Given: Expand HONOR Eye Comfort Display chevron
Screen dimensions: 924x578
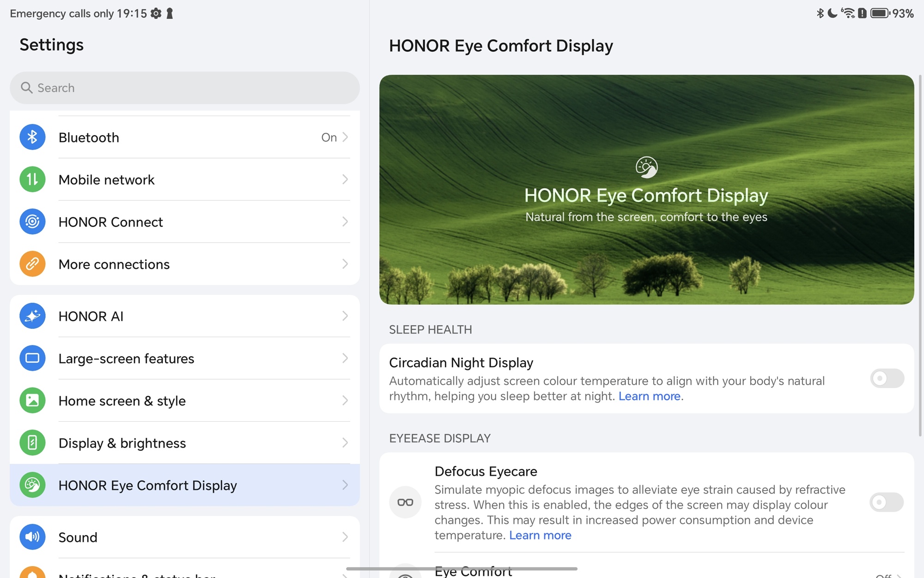Looking at the screenshot, I should 345,485.
